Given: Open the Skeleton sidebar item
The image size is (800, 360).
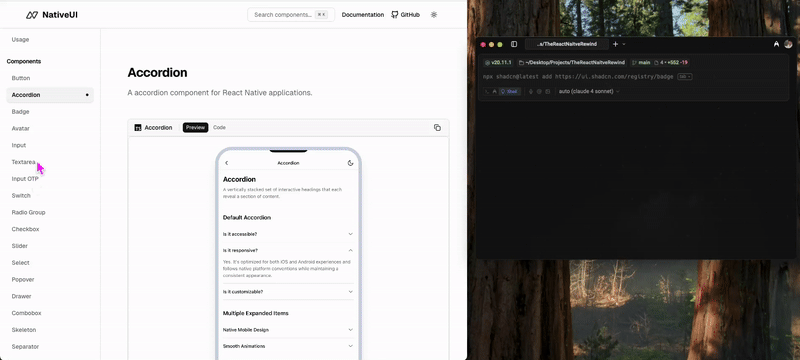Looking at the screenshot, I should pos(24,330).
